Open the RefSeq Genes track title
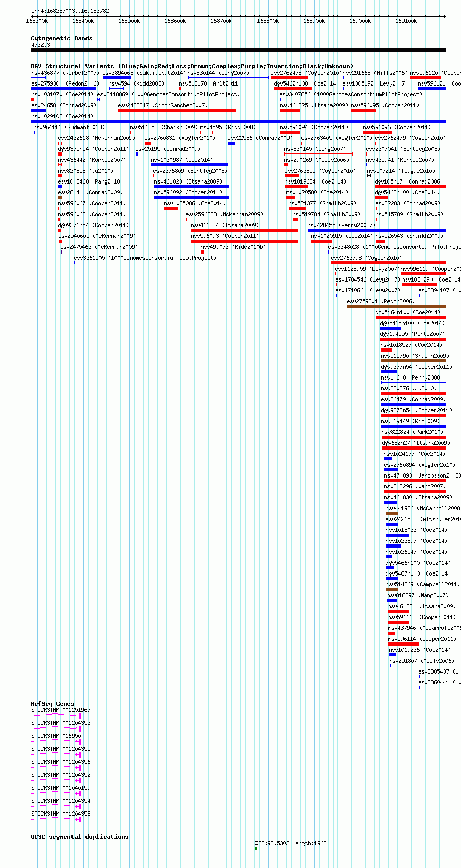Screen dimensions: 461x868 coord(52,704)
